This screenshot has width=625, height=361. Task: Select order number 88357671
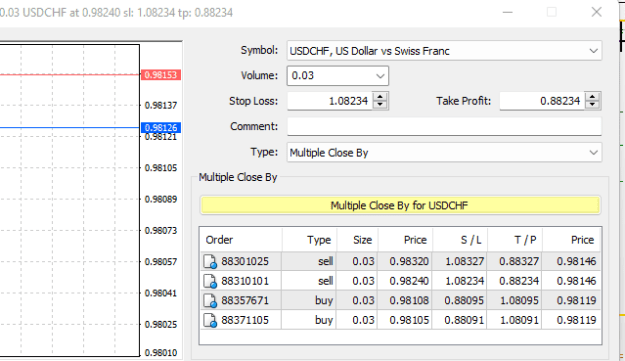pyautogui.click(x=245, y=301)
